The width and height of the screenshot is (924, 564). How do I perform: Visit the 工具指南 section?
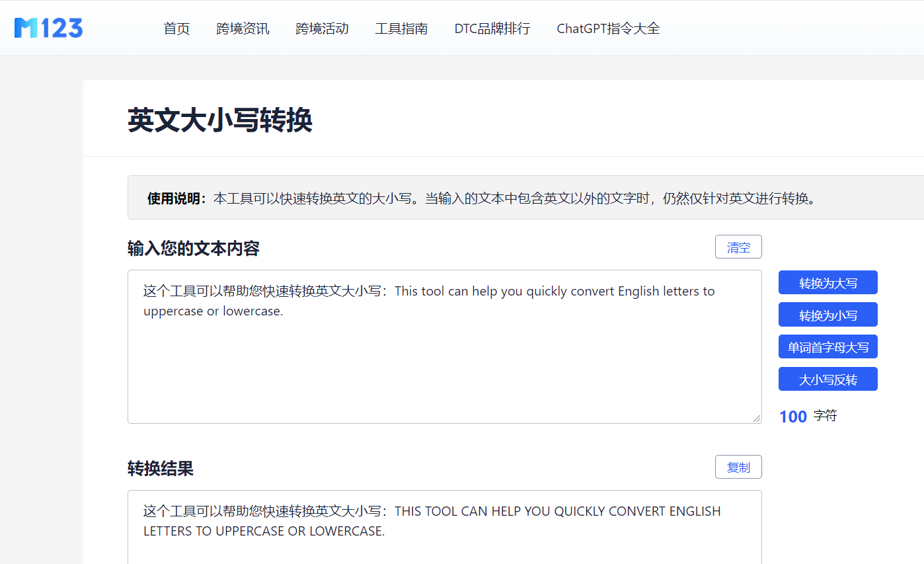click(402, 28)
